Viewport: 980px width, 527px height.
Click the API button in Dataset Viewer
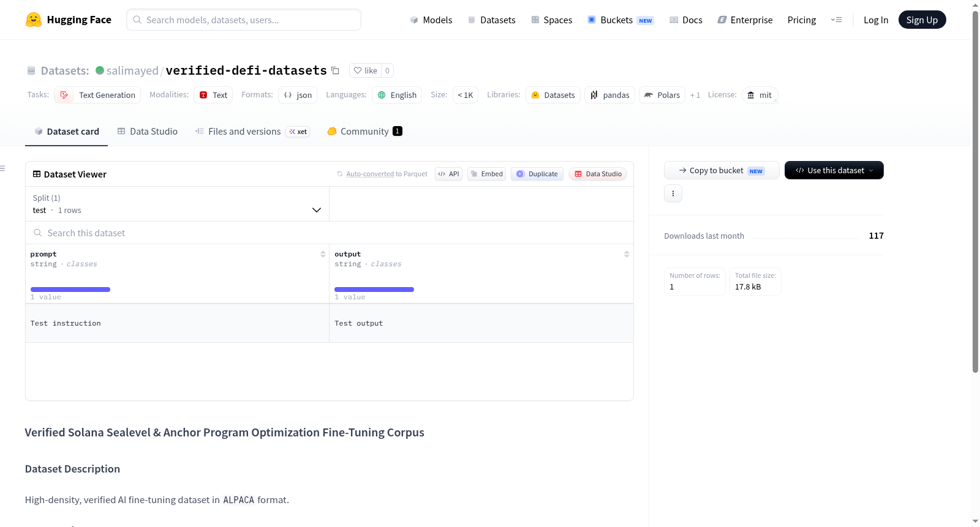tap(448, 174)
